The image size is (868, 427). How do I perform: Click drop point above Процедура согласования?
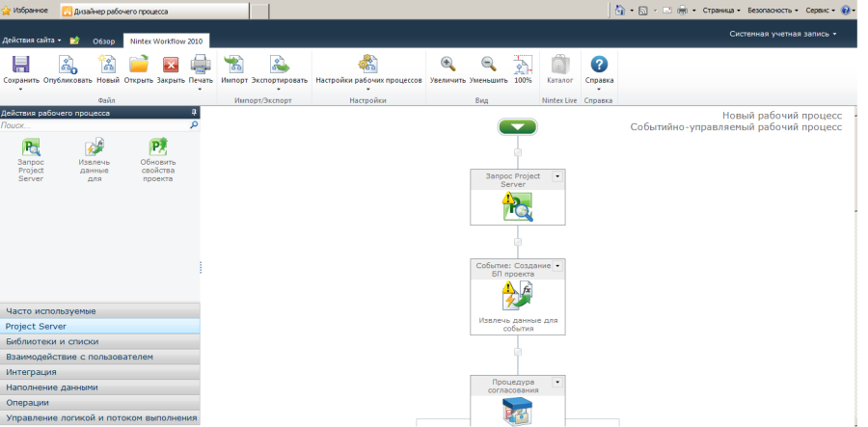pyautogui.click(x=518, y=351)
